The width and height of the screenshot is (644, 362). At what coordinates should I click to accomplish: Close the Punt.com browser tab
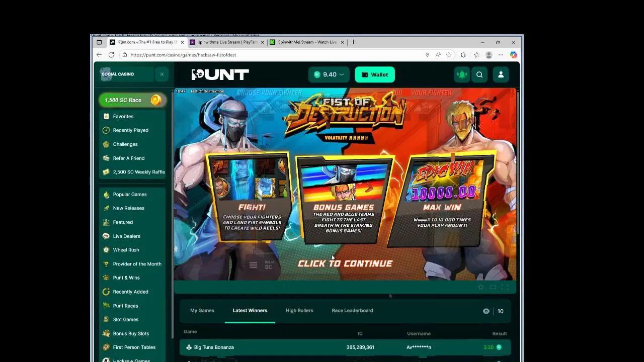pyautogui.click(x=182, y=42)
